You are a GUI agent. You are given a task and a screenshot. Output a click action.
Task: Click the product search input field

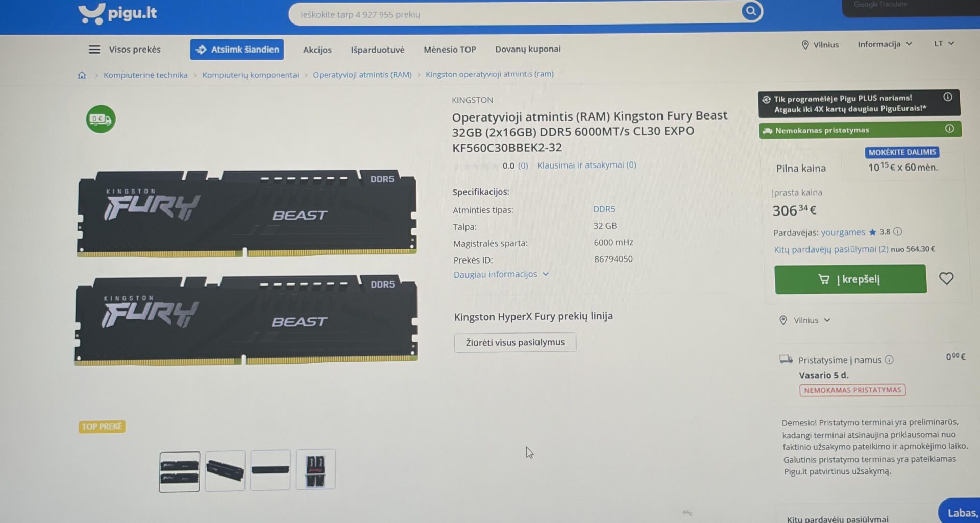(x=516, y=14)
